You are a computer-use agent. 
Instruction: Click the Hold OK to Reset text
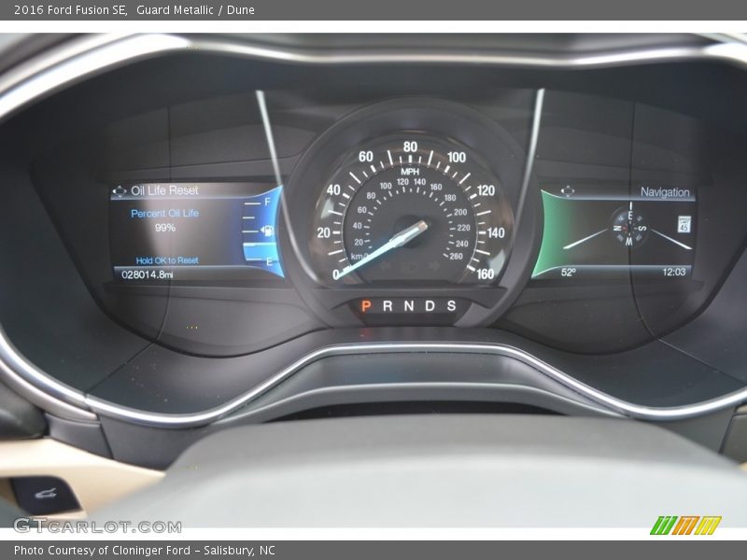click(x=167, y=260)
